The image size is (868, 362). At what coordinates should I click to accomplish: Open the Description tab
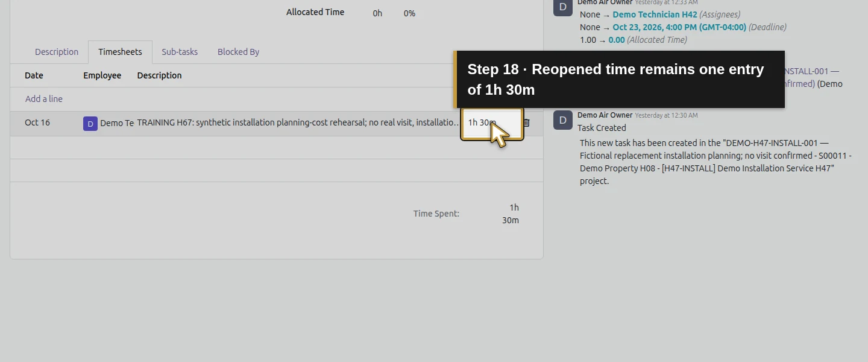coord(57,52)
